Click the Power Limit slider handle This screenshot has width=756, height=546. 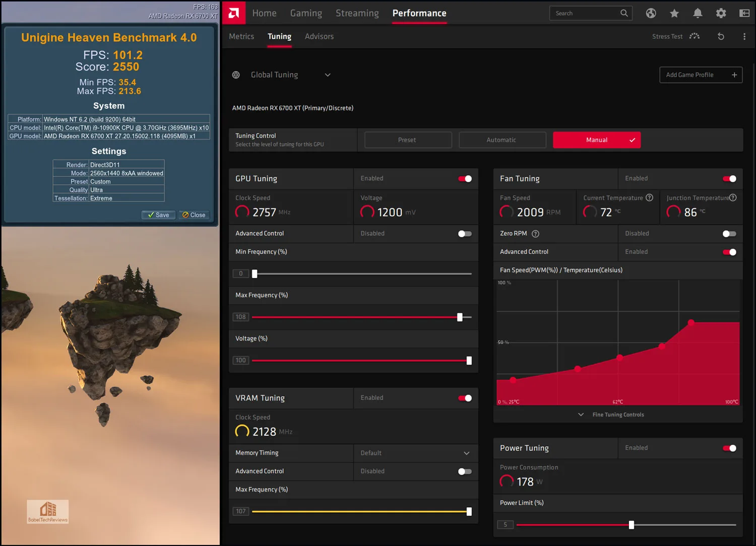631,525
